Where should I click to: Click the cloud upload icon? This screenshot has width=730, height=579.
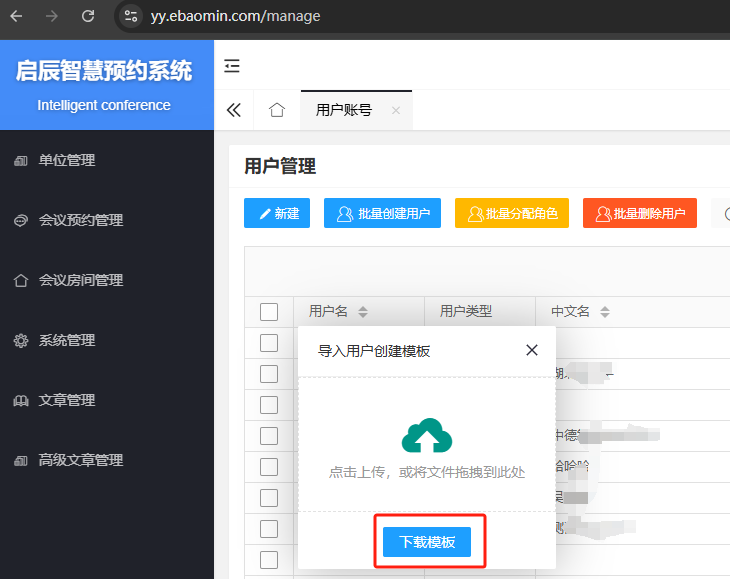click(427, 436)
